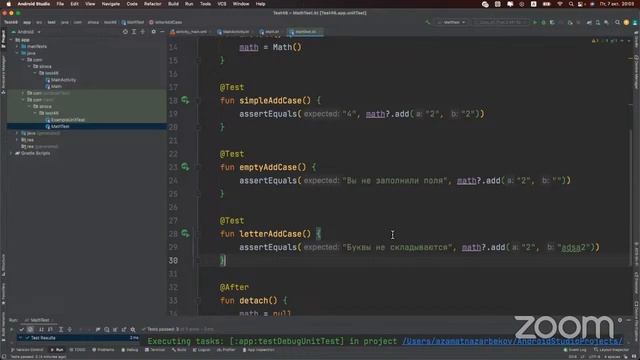Place cursor on line 30 closing brace
The height and width of the screenshot is (360, 640).
click(223, 260)
